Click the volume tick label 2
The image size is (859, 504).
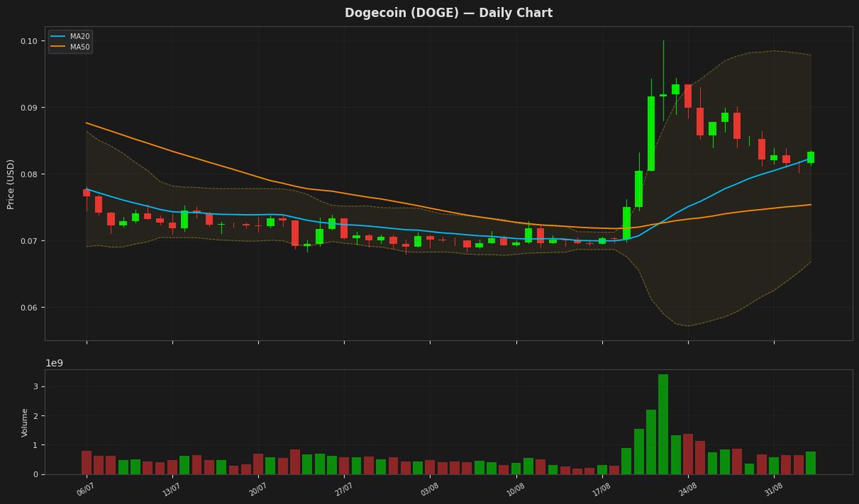37,416
